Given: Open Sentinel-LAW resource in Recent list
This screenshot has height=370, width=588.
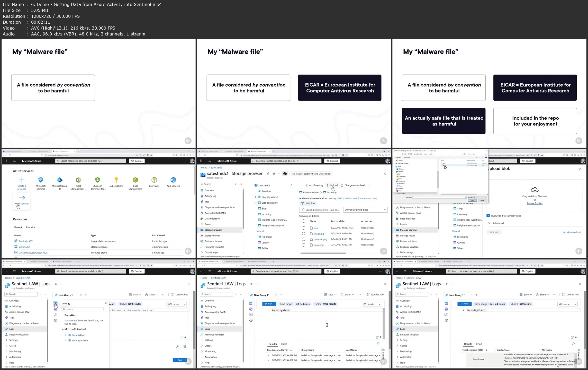Looking at the screenshot, I should click(25, 241).
